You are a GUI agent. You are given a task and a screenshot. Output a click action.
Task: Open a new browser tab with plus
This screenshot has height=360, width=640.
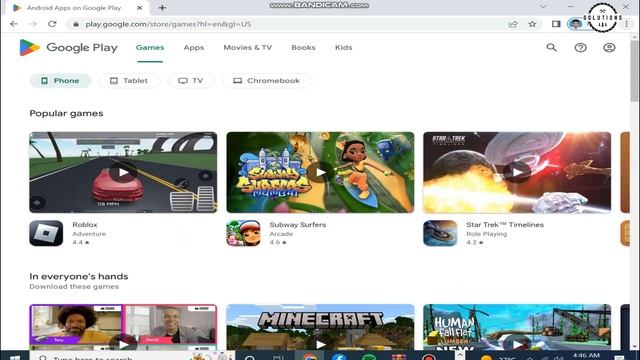coord(162,8)
